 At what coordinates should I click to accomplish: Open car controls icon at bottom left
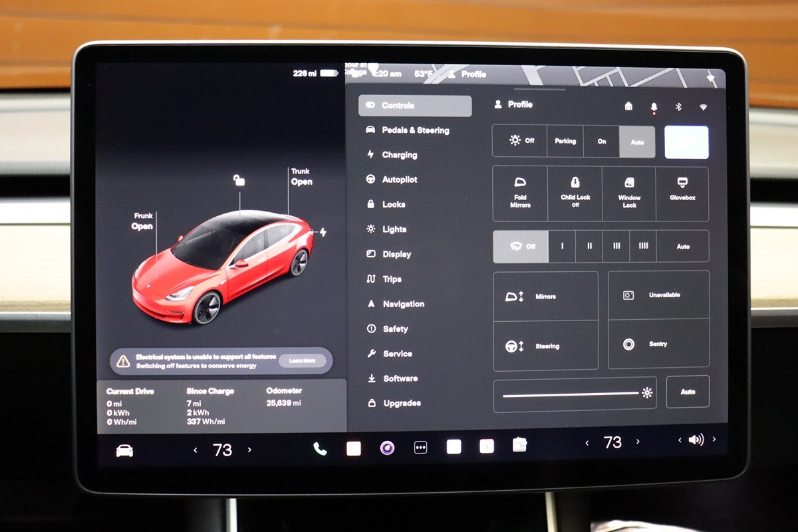[124, 451]
